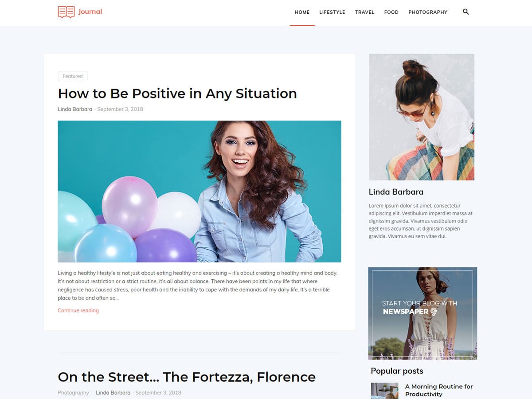The image size is (532, 399).
Task: Select the Travel menu item
Action: pyautogui.click(x=365, y=12)
